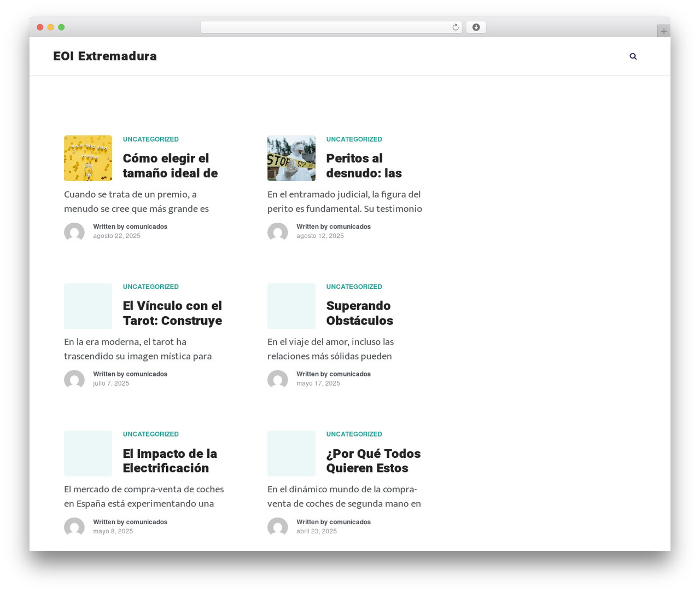Click 'Written by comunicados' under 'Superando Obstáculos'

pos(334,374)
